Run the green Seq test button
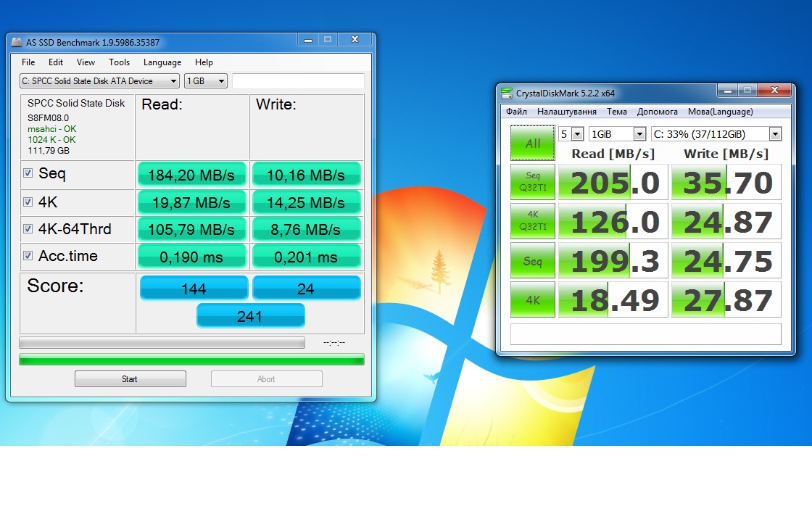 pos(532,260)
